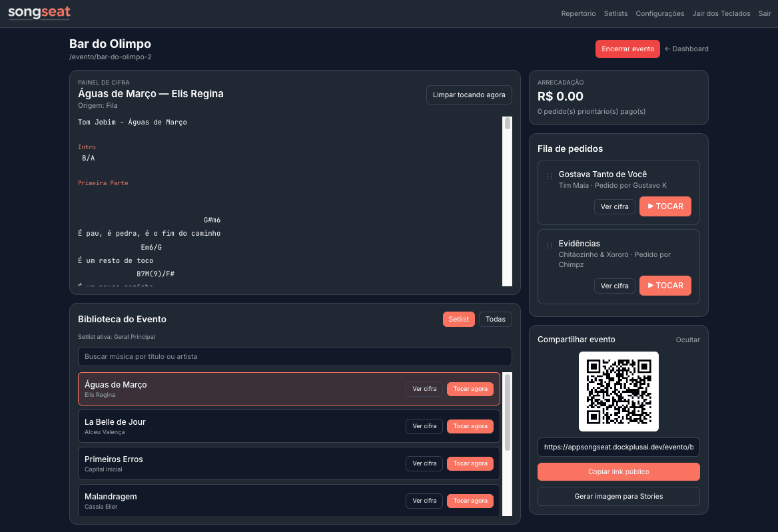Play Gostava Tanto de Você with TOCAR
This screenshot has height=532, width=778.
[x=665, y=206]
